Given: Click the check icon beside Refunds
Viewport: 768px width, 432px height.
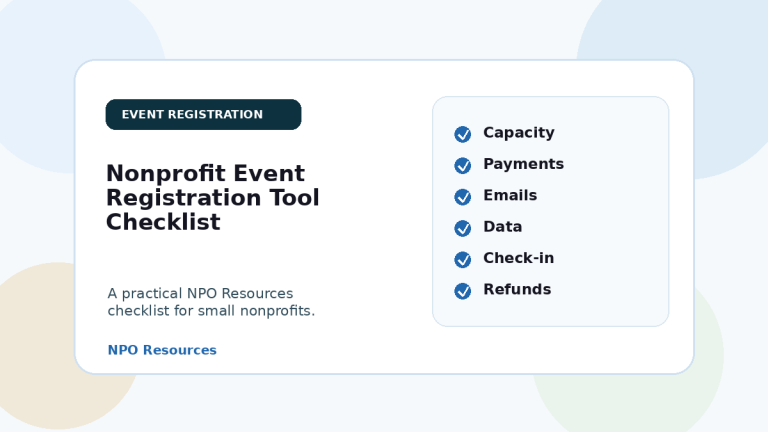Looking at the screenshot, I should (462, 291).
